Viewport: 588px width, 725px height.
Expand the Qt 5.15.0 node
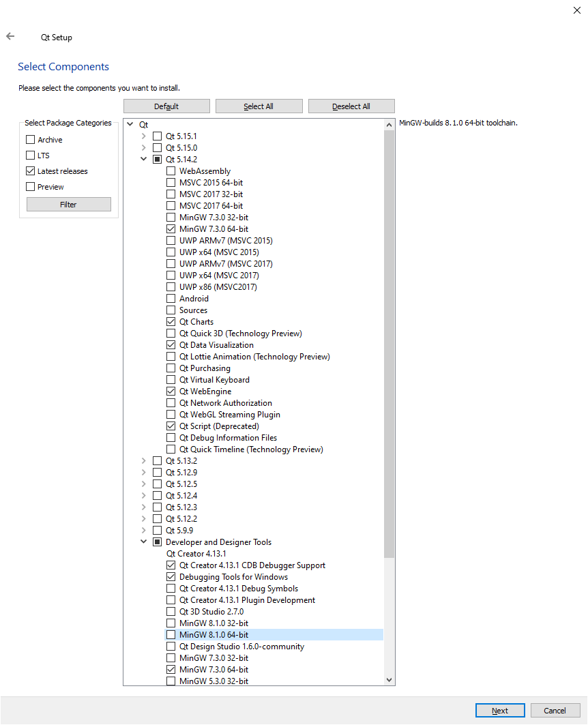point(143,147)
